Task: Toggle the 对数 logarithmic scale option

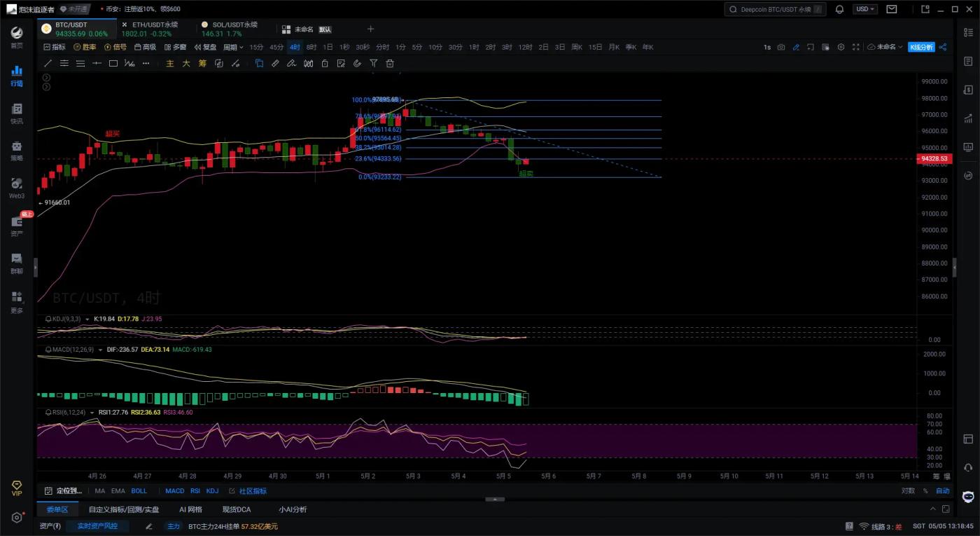Action: (x=908, y=491)
